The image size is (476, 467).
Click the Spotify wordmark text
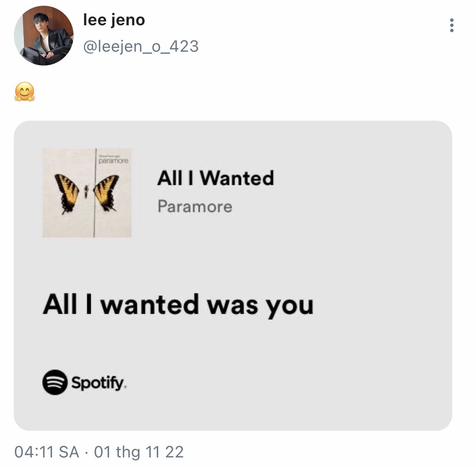(x=98, y=383)
